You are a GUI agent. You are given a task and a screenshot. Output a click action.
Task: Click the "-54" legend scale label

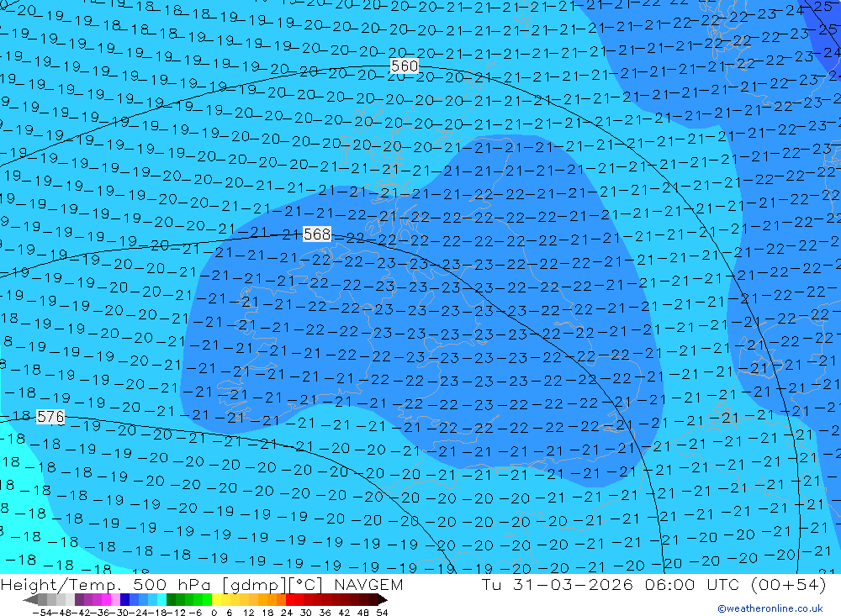click(x=42, y=613)
